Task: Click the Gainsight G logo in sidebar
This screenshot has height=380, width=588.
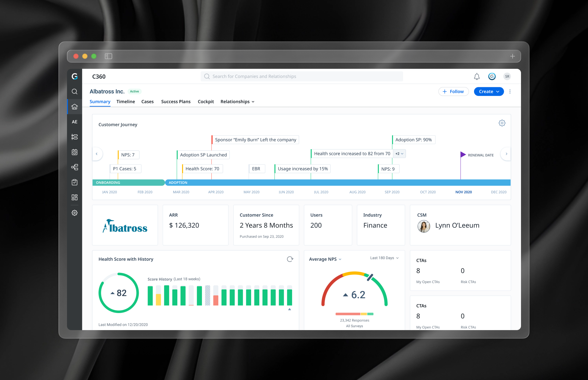Action: click(75, 76)
